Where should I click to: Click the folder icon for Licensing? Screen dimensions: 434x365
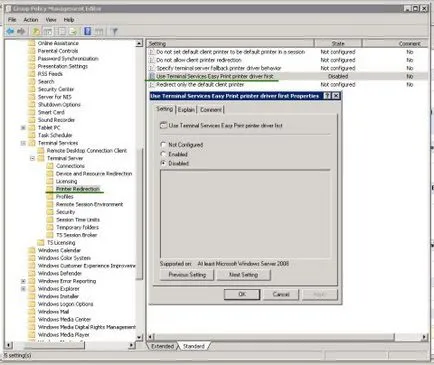pyautogui.click(x=50, y=181)
